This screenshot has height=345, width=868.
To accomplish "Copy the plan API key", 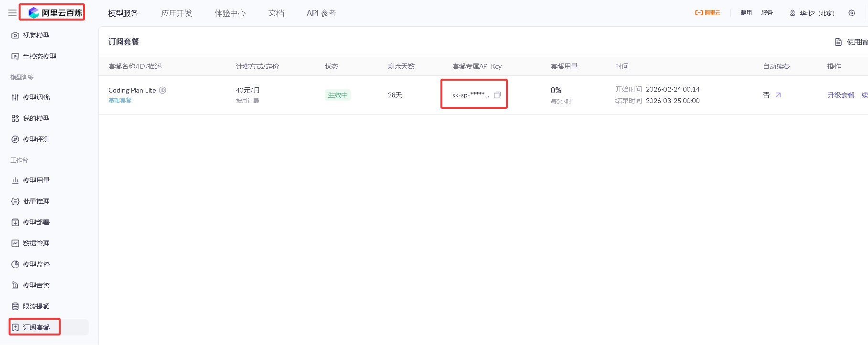I will pyautogui.click(x=497, y=95).
